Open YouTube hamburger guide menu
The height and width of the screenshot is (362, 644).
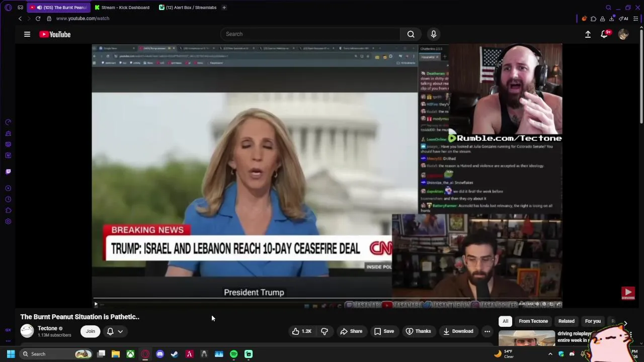[27, 34]
